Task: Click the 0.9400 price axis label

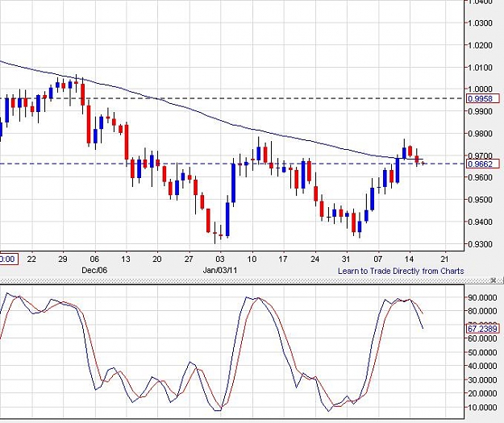Action: click(x=481, y=222)
